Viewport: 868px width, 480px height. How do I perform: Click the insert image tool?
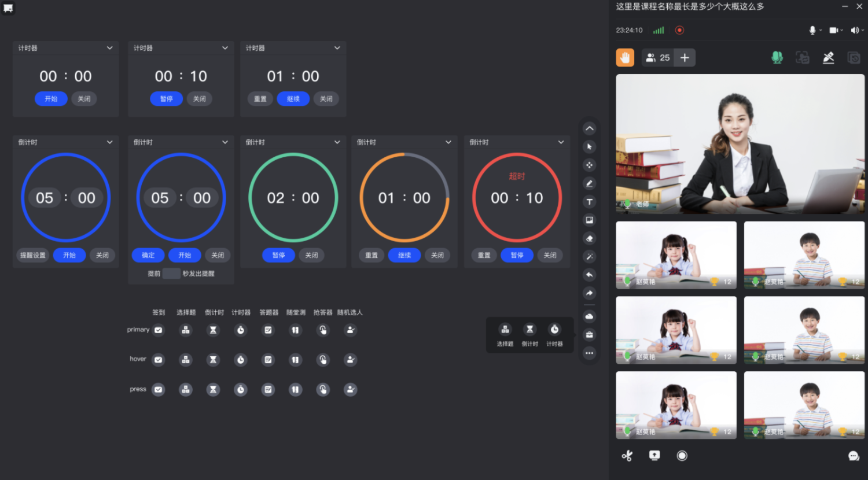point(589,220)
